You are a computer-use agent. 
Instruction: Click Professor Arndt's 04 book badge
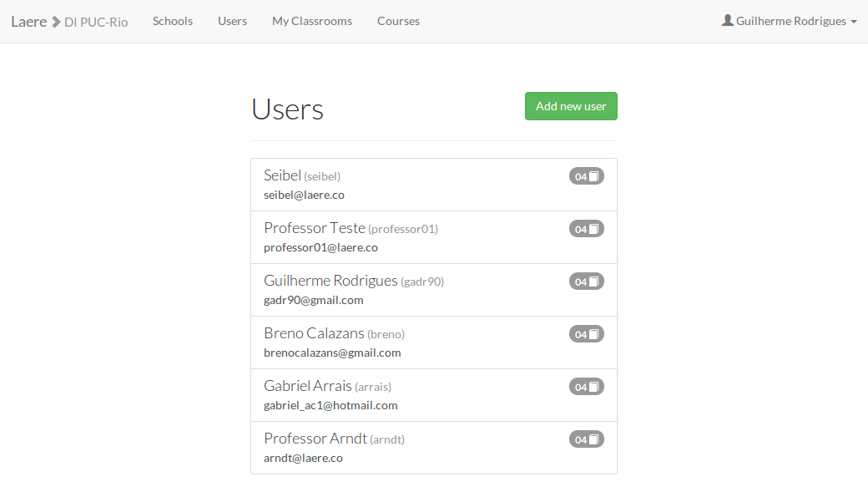tap(586, 439)
